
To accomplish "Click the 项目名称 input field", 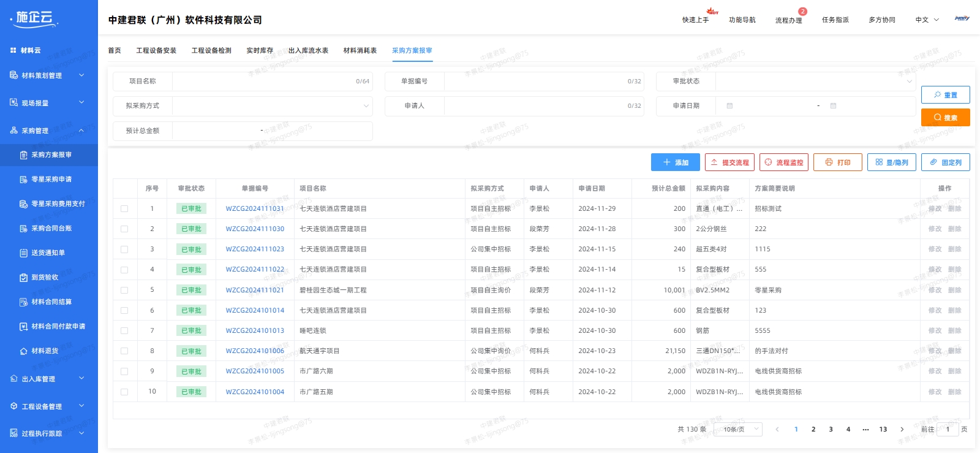I will coord(263,82).
